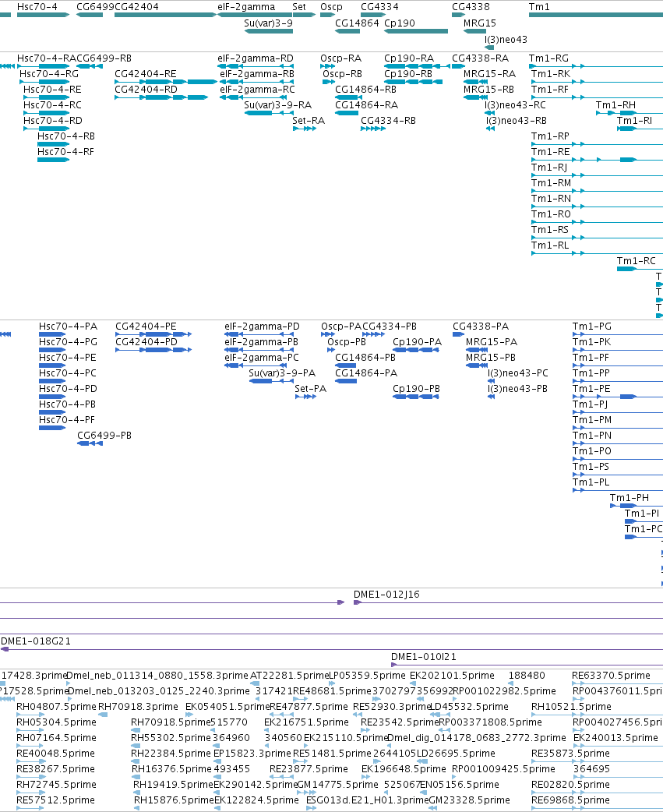Select transcript Cp190-RA
The width and height of the screenshot is (663, 812).
click(409, 58)
